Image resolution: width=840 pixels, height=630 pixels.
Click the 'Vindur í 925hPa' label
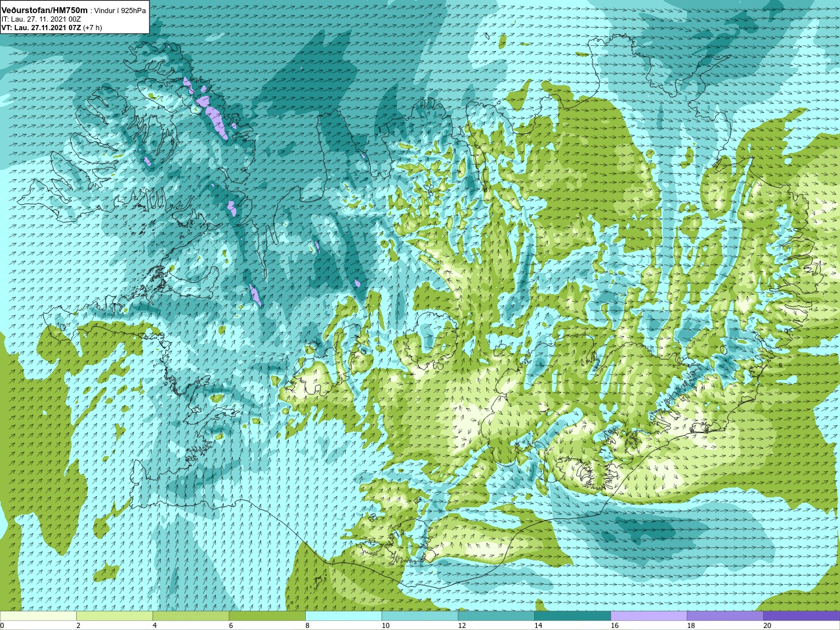coord(120,10)
